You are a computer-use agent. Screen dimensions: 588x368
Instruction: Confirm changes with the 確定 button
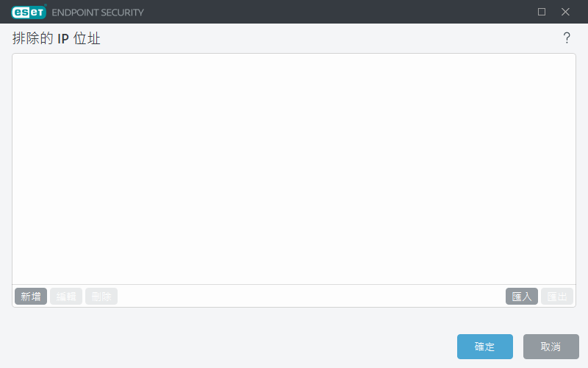coord(485,347)
